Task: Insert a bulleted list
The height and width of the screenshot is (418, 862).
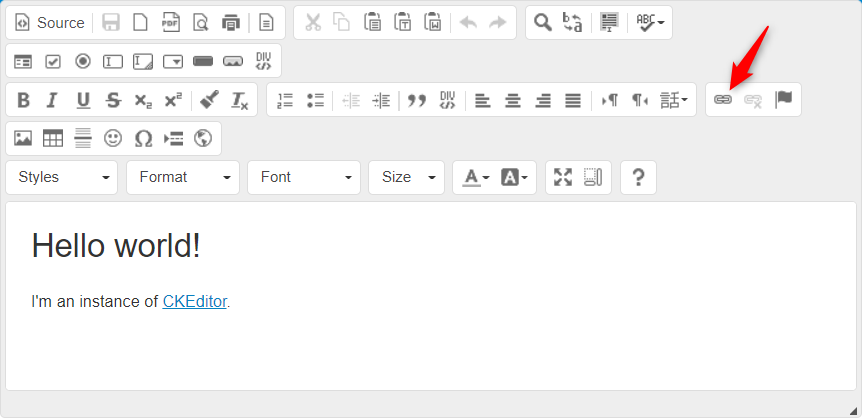Action: (315, 100)
